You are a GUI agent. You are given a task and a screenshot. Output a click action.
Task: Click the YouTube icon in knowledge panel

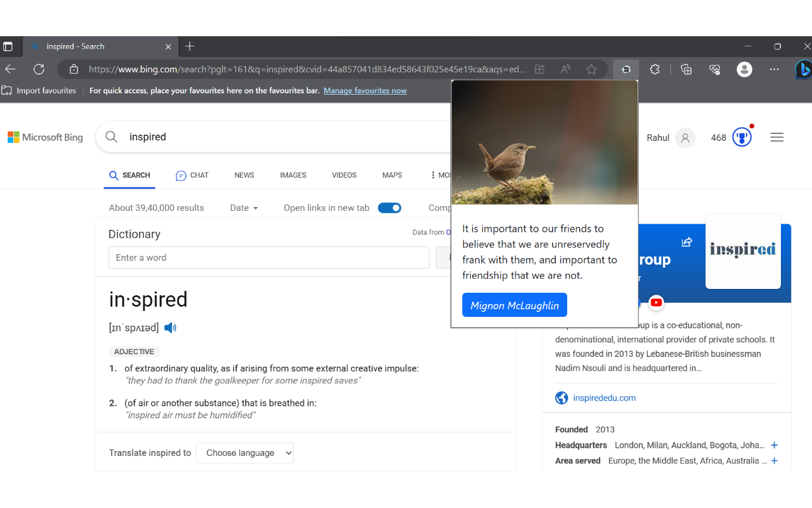[656, 302]
